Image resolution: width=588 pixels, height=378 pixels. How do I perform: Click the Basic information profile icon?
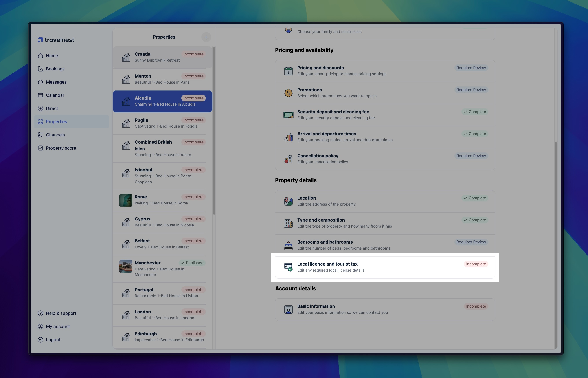tap(288, 310)
